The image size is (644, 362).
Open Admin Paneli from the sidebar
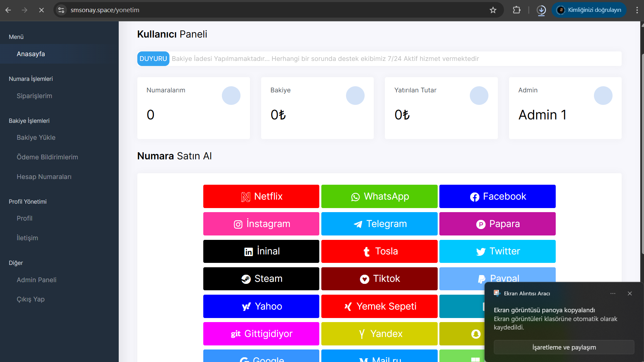[37, 280]
